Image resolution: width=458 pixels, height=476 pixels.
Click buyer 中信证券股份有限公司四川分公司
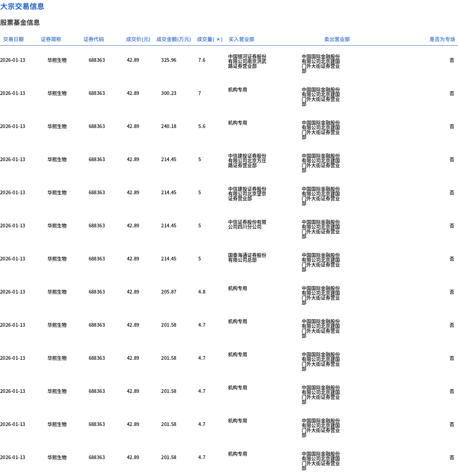[x=247, y=224]
